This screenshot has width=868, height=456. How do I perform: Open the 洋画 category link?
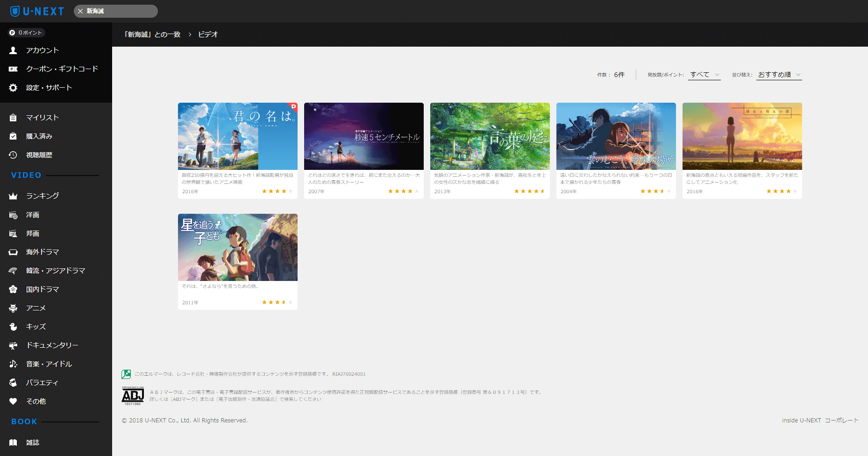pos(33,215)
